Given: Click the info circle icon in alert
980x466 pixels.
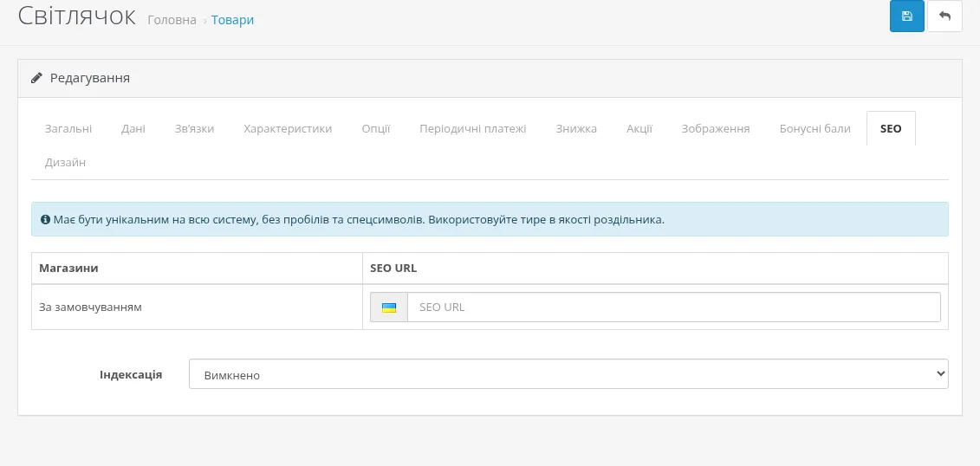Looking at the screenshot, I should [x=45, y=220].
